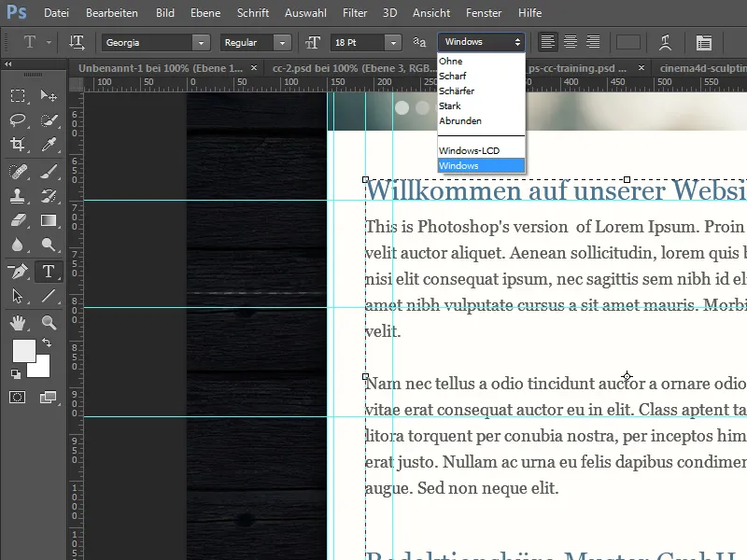The width and height of the screenshot is (747, 560).
Task: Expand the 18 Pt font size dropdown
Action: pos(395,43)
